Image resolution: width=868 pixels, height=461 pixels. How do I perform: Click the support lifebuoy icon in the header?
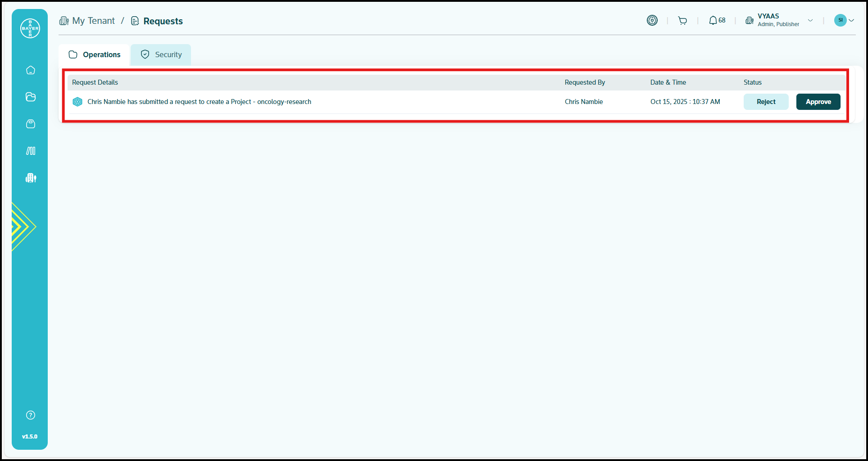click(652, 20)
